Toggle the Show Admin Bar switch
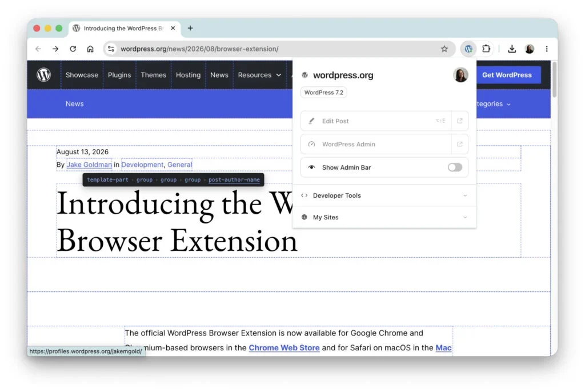The image size is (585, 392). [x=455, y=167]
